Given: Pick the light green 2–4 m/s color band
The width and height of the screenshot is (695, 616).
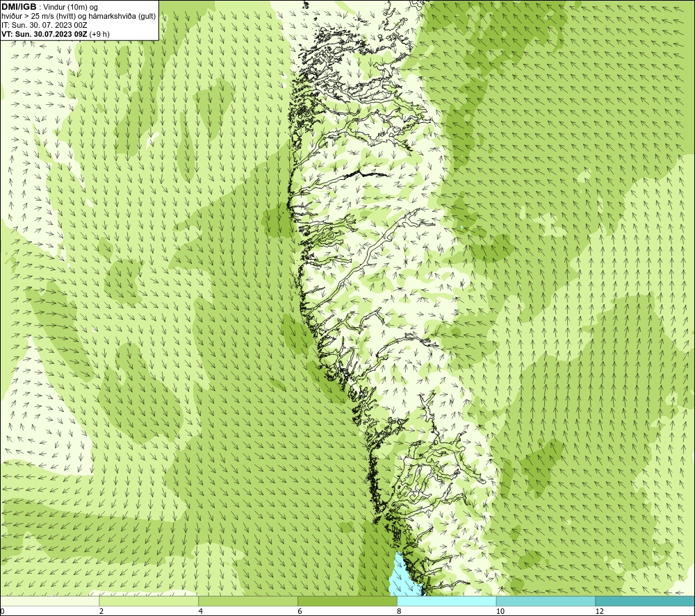Looking at the screenshot, I should [x=149, y=601].
